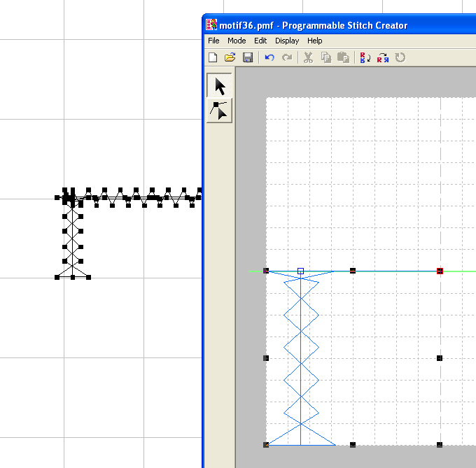Expand the Edit menu
Viewport: 476px width, 468px height.
(260, 41)
